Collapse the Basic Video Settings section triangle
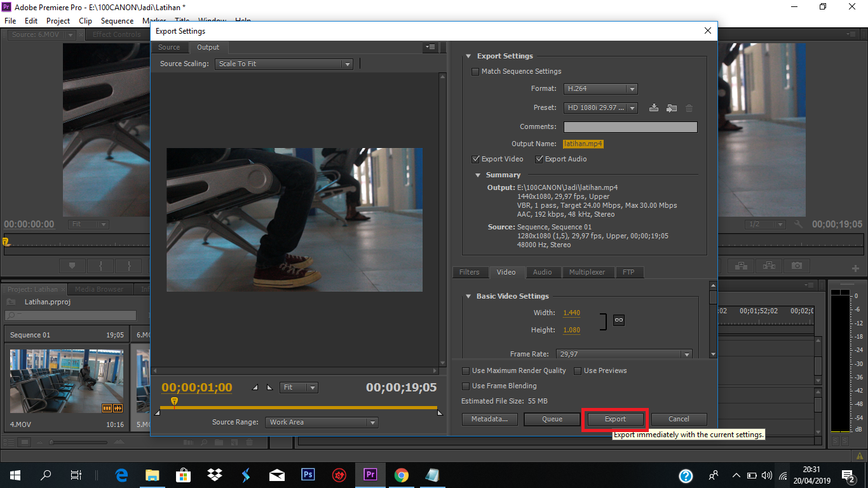Image resolution: width=868 pixels, height=488 pixels. [x=468, y=297]
